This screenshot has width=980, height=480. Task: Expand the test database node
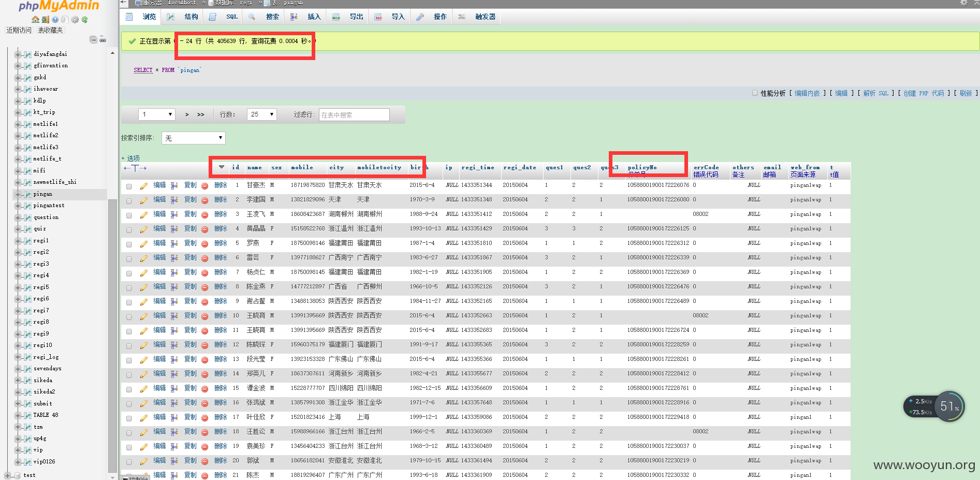(7, 475)
